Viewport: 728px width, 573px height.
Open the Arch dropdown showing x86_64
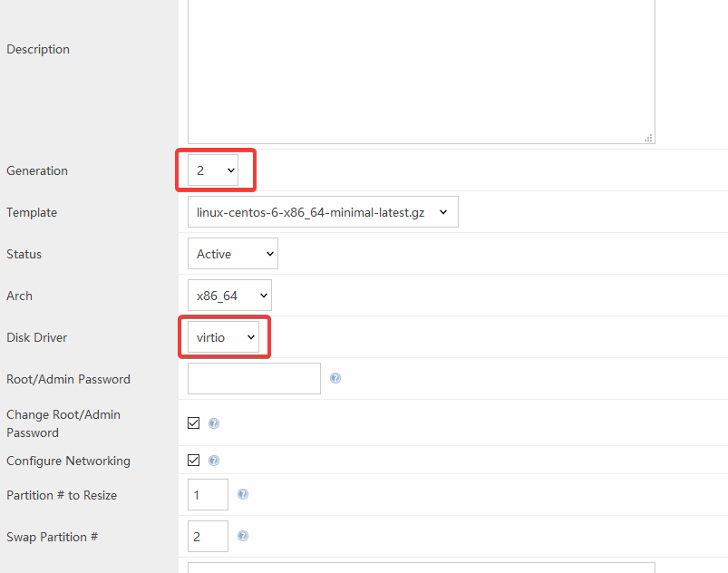229,296
